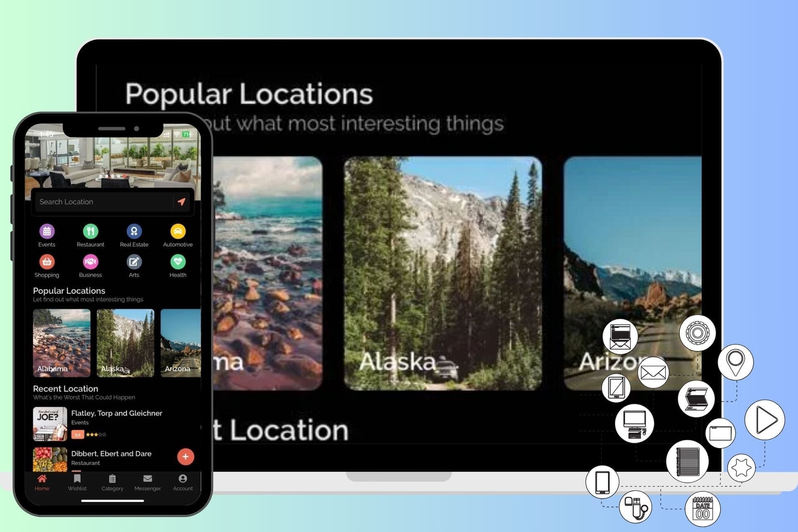Click the Dibbert restaurant food thumbnail
This screenshot has width=798, height=532.
tap(50, 459)
